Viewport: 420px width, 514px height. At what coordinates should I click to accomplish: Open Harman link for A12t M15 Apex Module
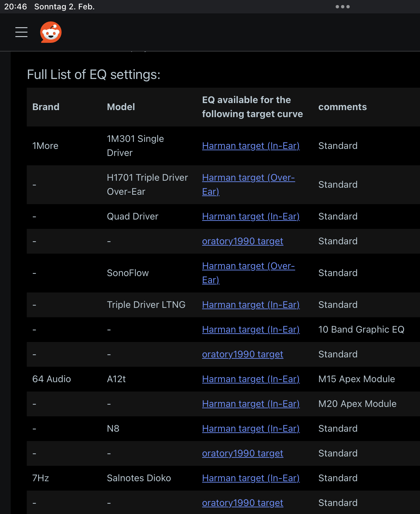(251, 379)
